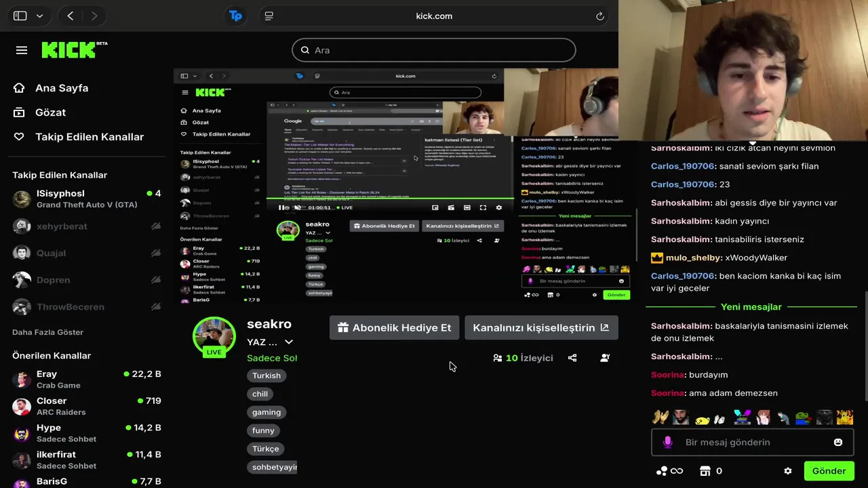Open recommended channel Eray

click(x=87, y=379)
